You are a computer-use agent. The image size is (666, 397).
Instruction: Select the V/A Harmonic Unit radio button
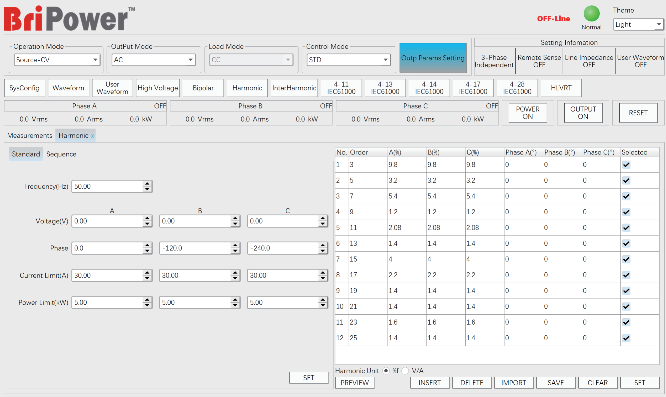pos(405,371)
